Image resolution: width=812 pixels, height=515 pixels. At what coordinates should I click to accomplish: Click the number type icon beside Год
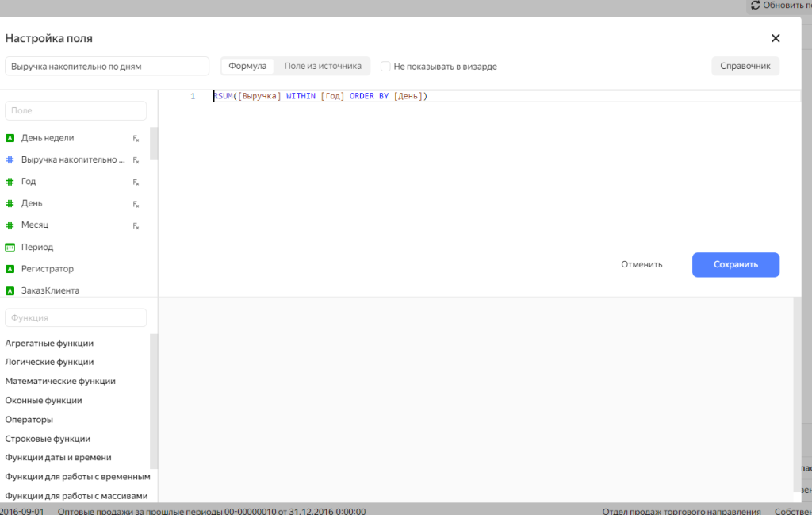pyautogui.click(x=10, y=182)
